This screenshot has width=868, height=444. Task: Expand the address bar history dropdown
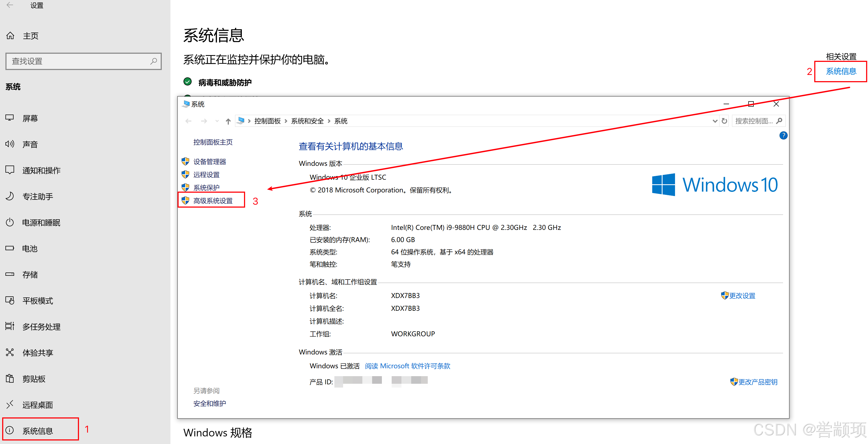[x=715, y=121]
